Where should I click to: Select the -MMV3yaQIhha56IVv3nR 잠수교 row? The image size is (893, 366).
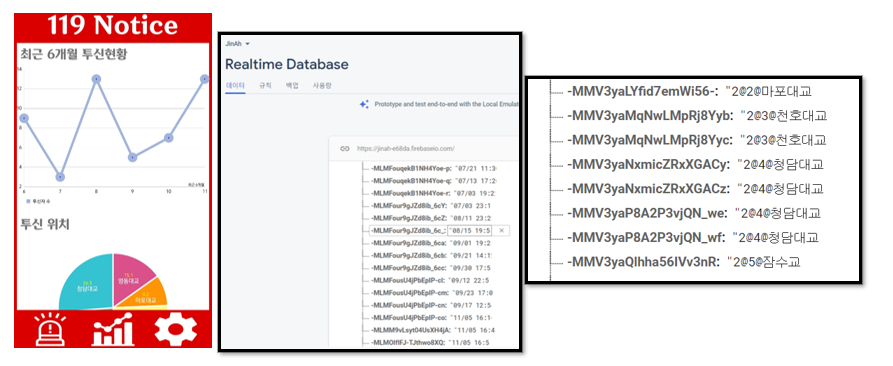click(683, 262)
